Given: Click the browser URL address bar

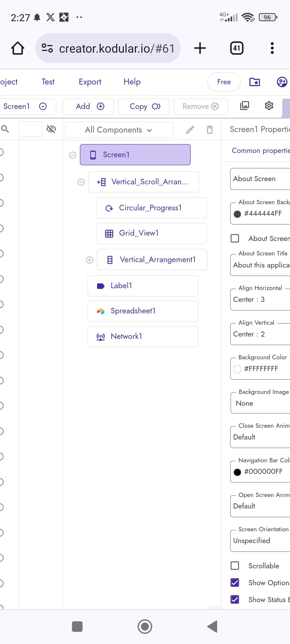Looking at the screenshot, I should pos(108,48).
